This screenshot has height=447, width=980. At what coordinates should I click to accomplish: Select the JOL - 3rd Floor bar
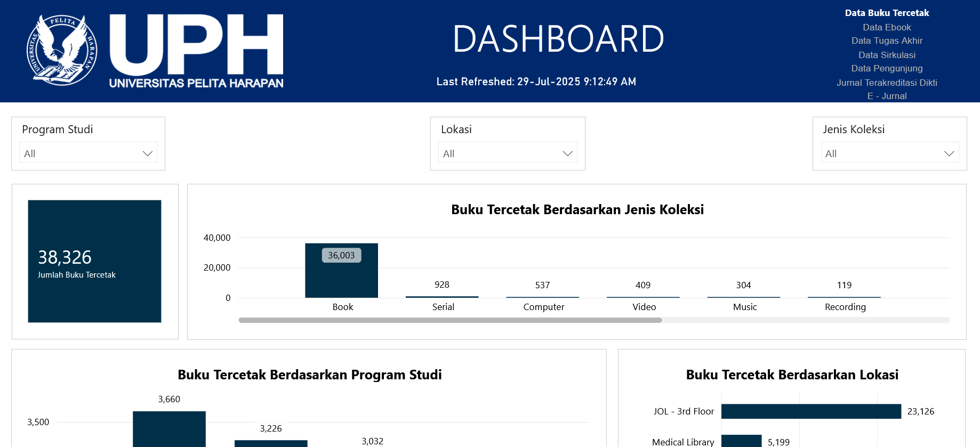click(811, 411)
